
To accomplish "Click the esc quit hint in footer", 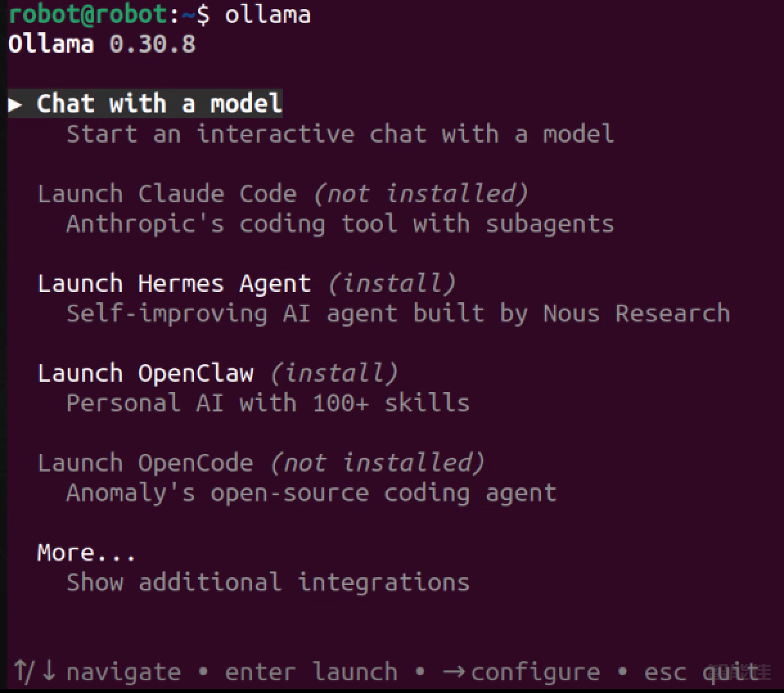I will pos(702,672).
